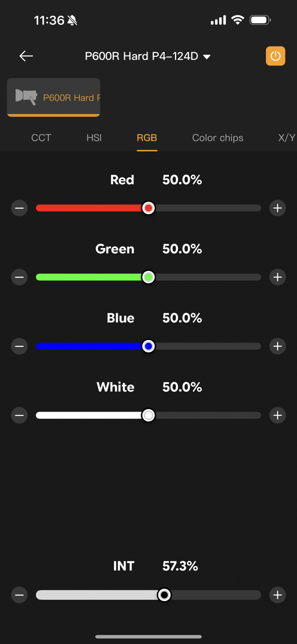Decrease Blue with the minus icon
Viewport: 297px width, 644px height.
[x=19, y=346]
